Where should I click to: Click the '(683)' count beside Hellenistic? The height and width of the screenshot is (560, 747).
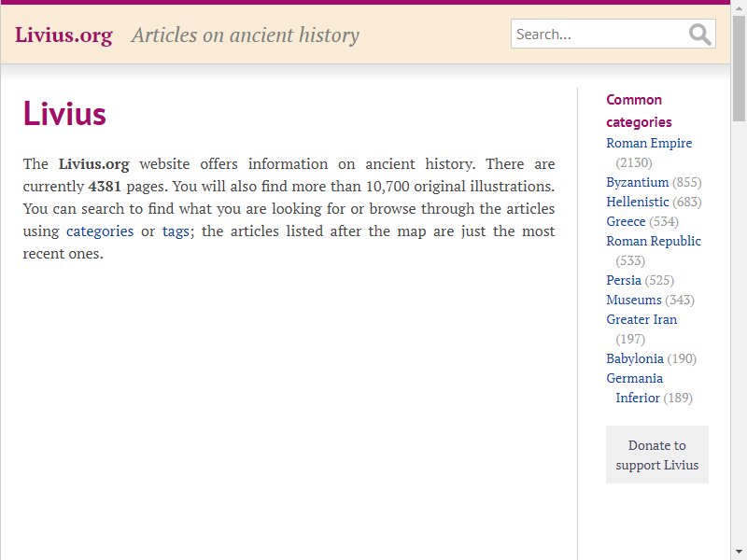tap(687, 202)
